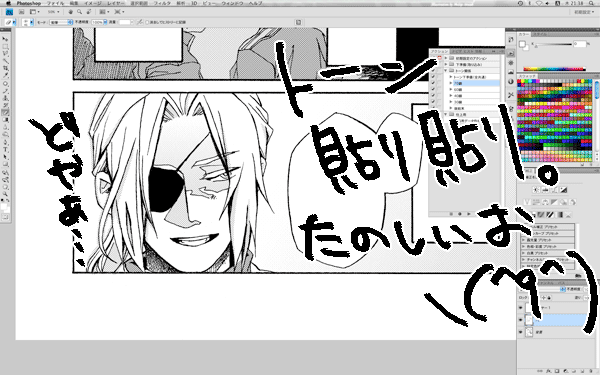Select the Hand tool in application bar
The height and width of the screenshot is (375, 600).
(71, 12)
